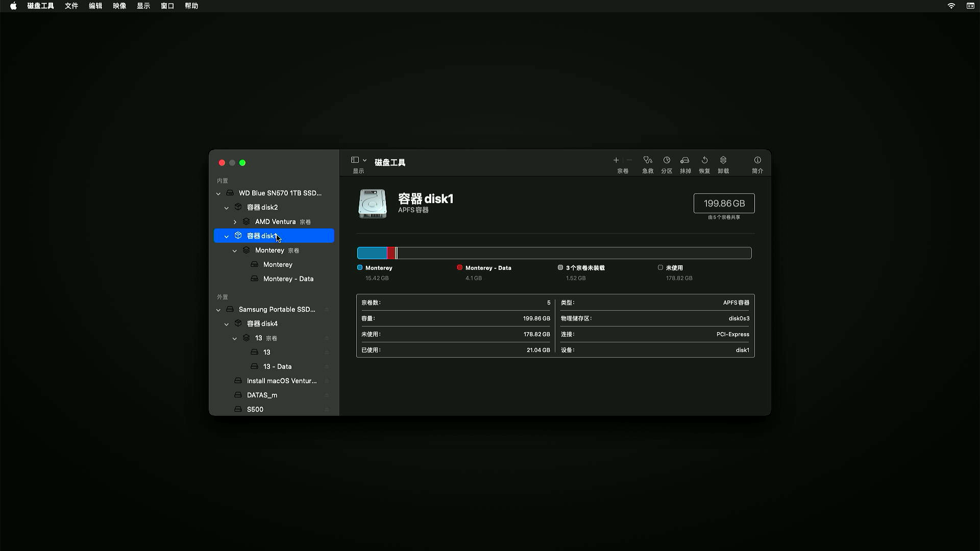
Task: Click the disk0s3 physical store value
Action: [739, 319]
